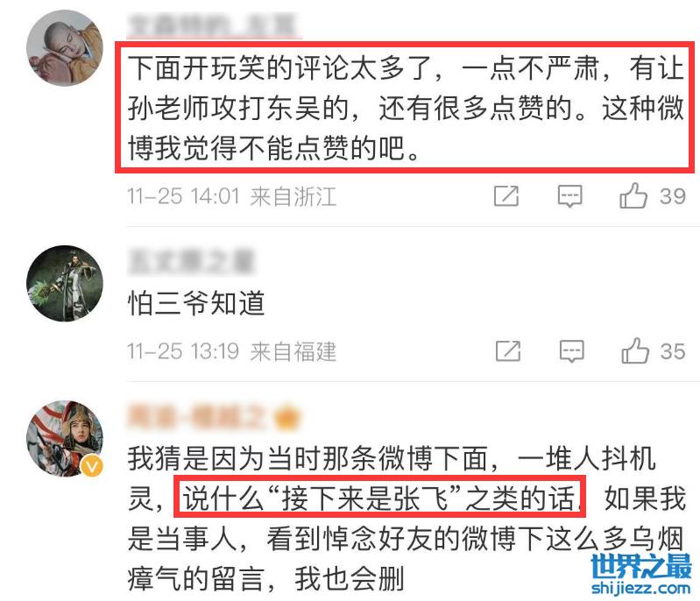The height and width of the screenshot is (601, 700).
Task: Tap the like count 35
Action: click(673, 351)
